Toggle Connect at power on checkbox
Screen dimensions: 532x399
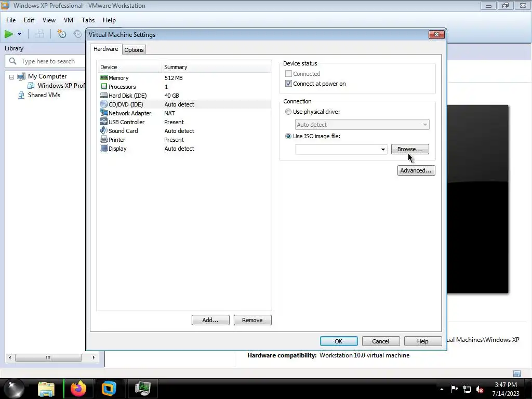288,84
